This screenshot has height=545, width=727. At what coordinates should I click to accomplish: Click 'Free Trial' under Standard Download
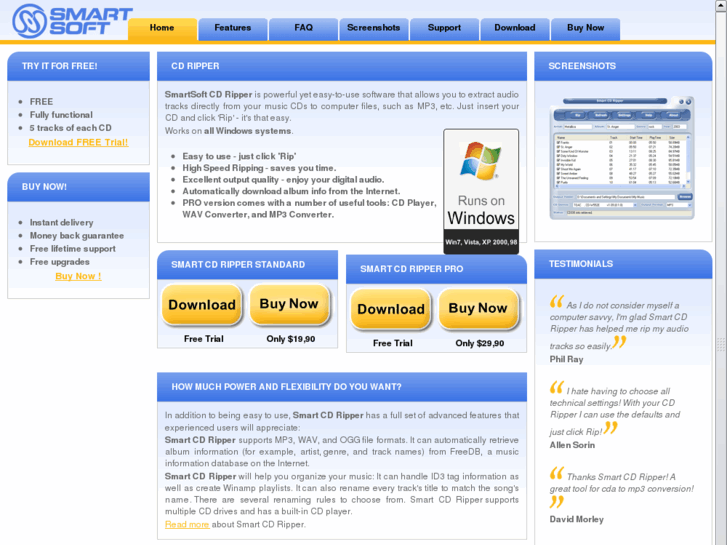coord(204,339)
